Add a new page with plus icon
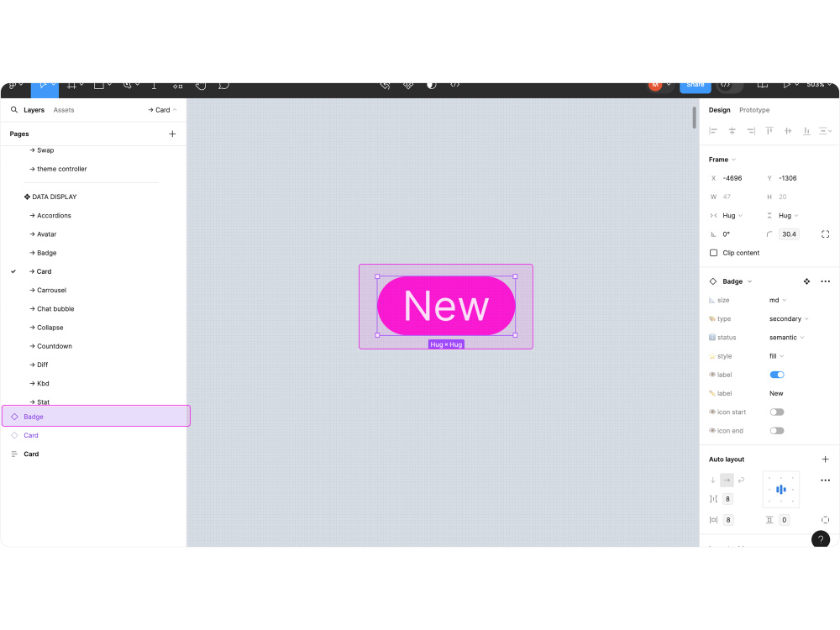 click(x=172, y=134)
